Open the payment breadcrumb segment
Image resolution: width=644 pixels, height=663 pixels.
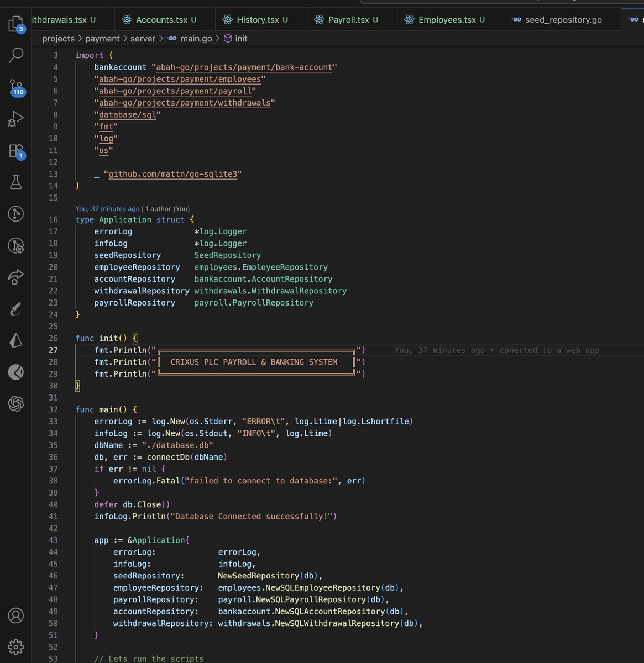pyautogui.click(x=102, y=39)
